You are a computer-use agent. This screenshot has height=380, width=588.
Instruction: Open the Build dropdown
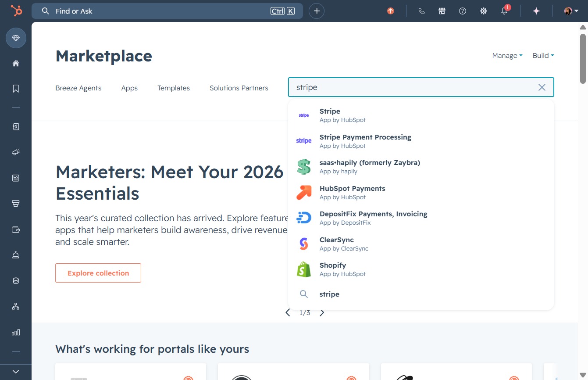coord(543,55)
